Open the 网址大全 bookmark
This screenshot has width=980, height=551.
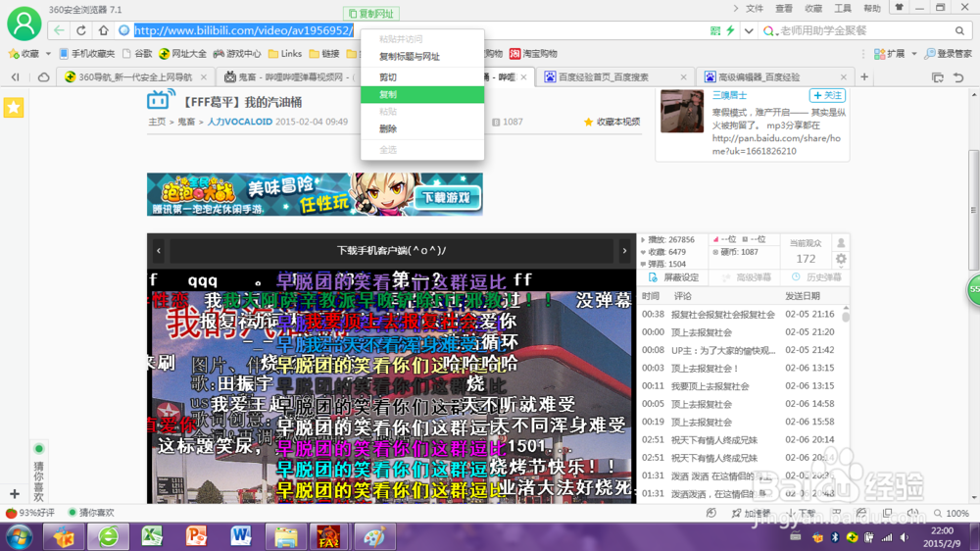183,54
